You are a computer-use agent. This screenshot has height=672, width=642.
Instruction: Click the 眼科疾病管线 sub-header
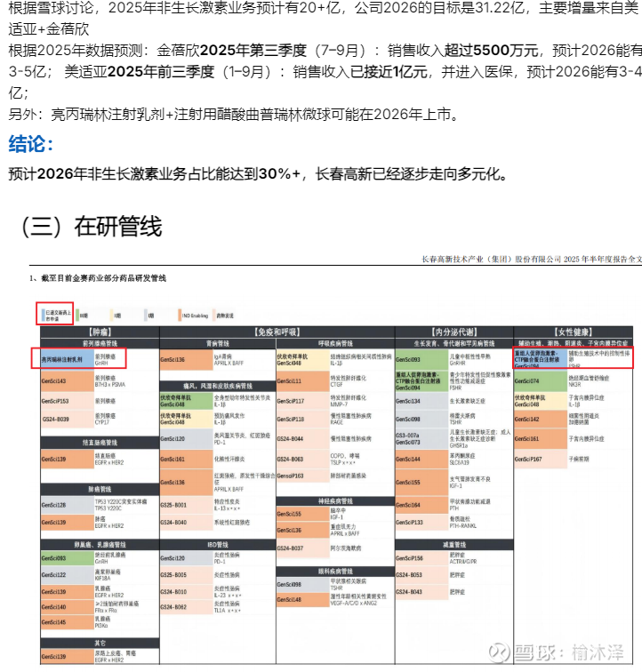(335, 572)
